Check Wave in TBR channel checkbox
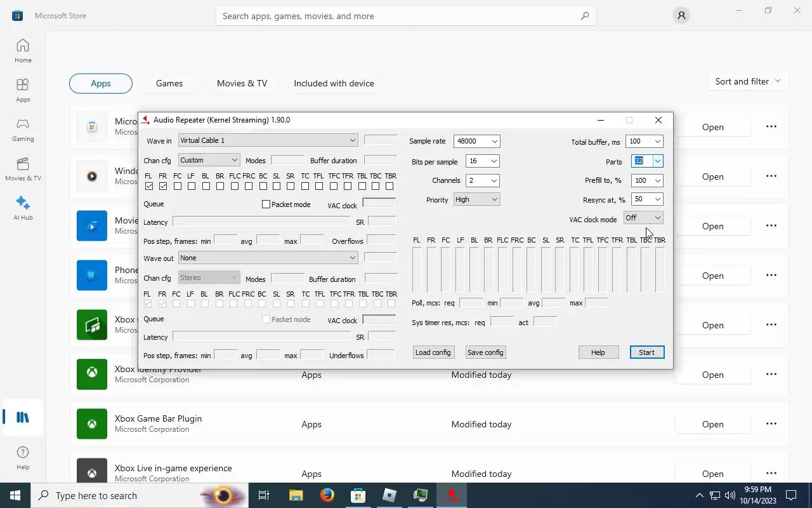The width and height of the screenshot is (812, 508). click(390, 186)
